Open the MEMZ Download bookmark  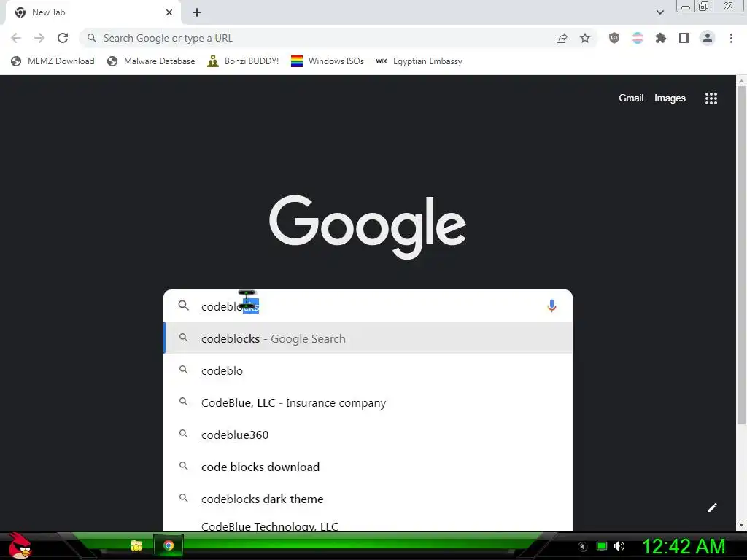click(x=53, y=61)
